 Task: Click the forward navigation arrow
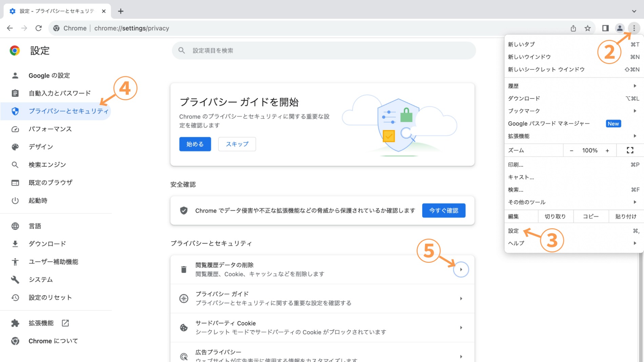click(x=24, y=28)
